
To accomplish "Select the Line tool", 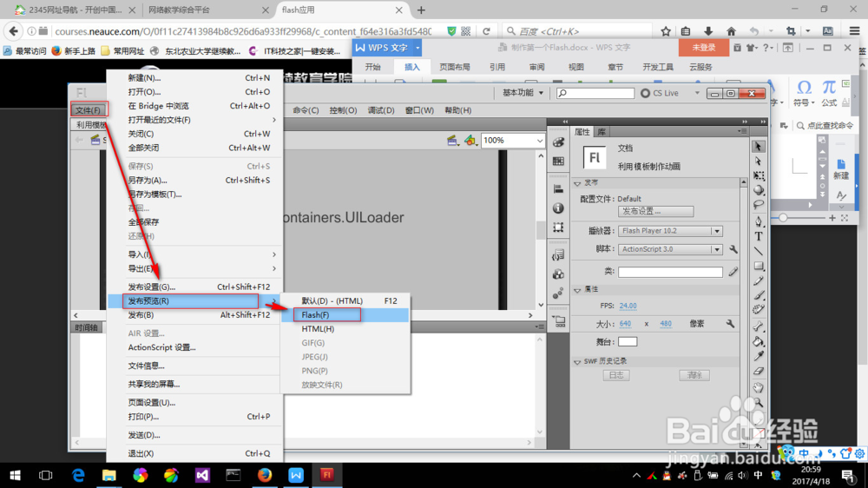I will (759, 251).
